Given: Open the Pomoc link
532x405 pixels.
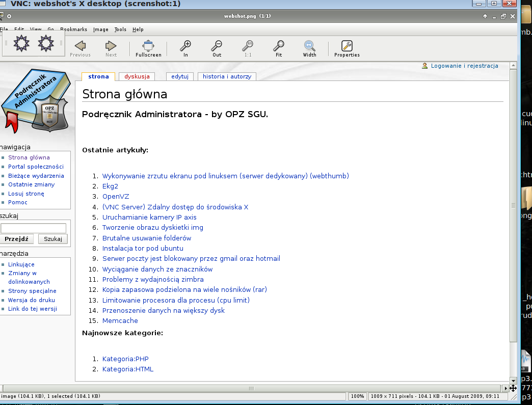Looking at the screenshot, I should click(x=18, y=202).
